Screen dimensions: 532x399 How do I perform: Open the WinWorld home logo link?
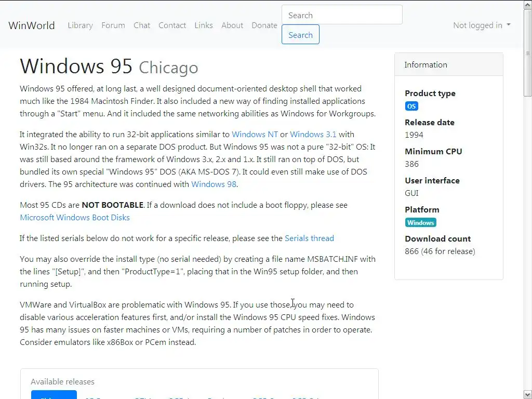[x=32, y=25]
